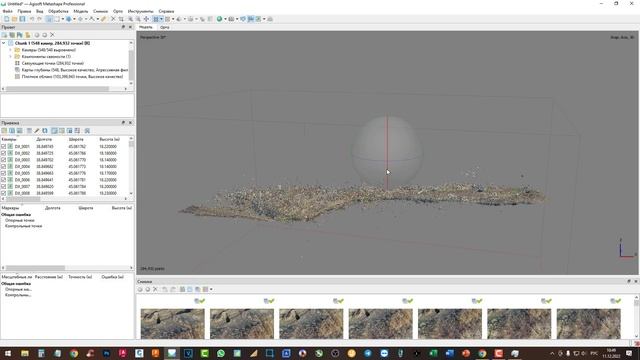640x360 pixels.
Task: Open WhatsApp from the Windows taskbar
Action: tap(221, 353)
